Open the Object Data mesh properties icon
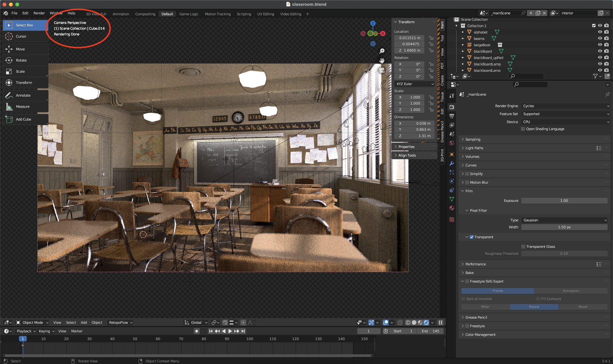The width and height of the screenshot is (613, 364). coord(452,199)
